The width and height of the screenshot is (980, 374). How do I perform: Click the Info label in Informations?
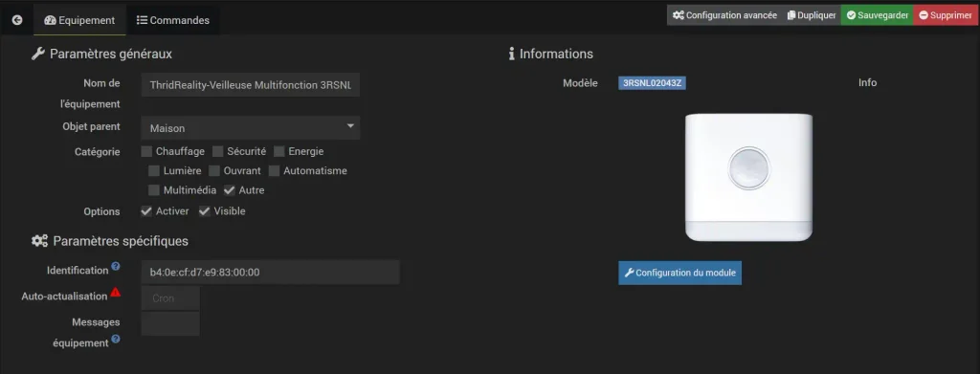867,82
